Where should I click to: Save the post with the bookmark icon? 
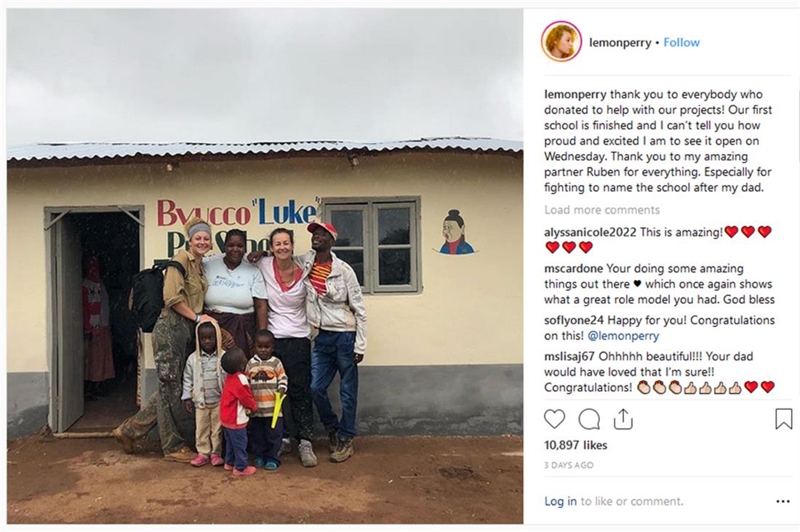pyautogui.click(x=783, y=419)
